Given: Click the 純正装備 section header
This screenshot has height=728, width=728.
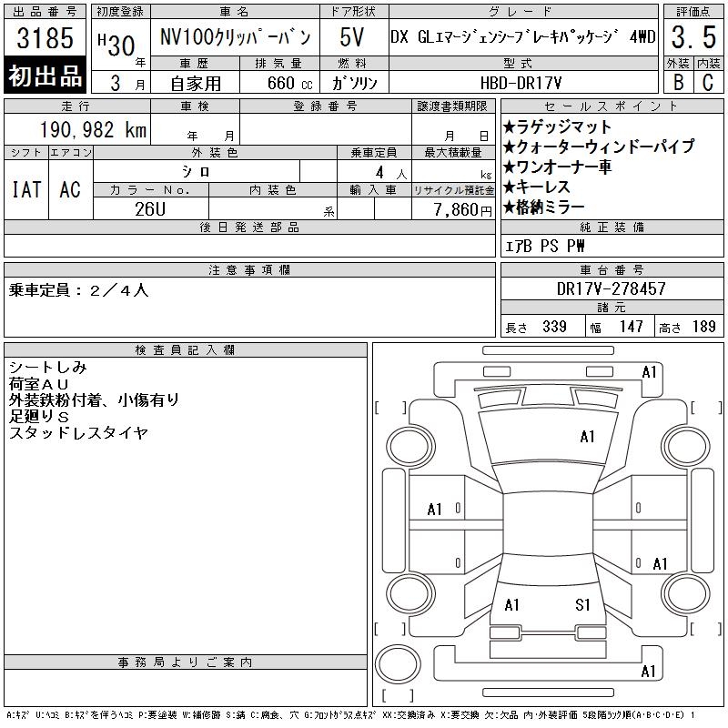Looking at the screenshot, I should [x=612, y=227].
